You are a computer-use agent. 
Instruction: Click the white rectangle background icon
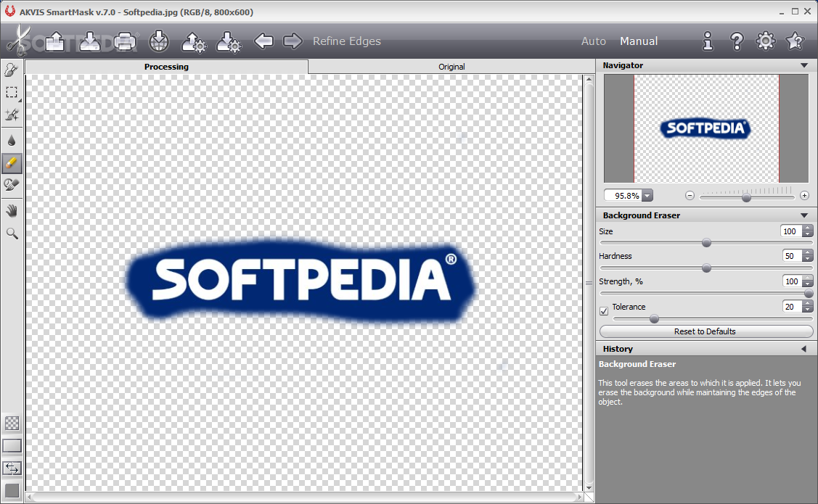(12, 446)
